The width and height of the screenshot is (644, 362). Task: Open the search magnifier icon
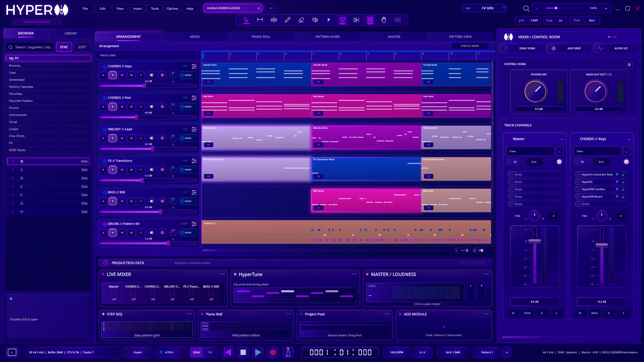coord(526,8)
